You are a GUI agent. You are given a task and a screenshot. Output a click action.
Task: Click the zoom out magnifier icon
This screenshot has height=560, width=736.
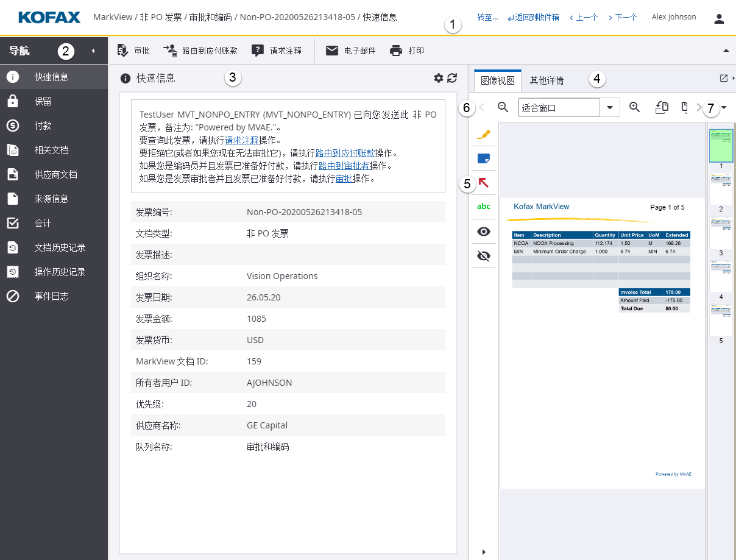(503, 107)
